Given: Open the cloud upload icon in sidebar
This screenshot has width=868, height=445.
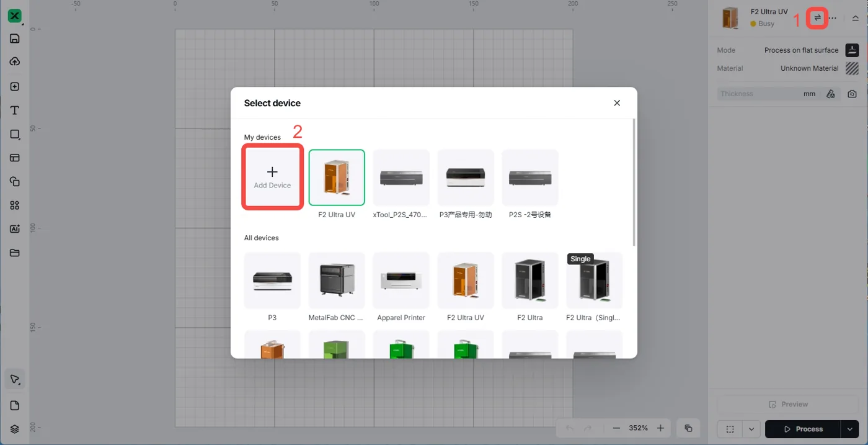Looking at the screenshot, I should tap(15, 61).
